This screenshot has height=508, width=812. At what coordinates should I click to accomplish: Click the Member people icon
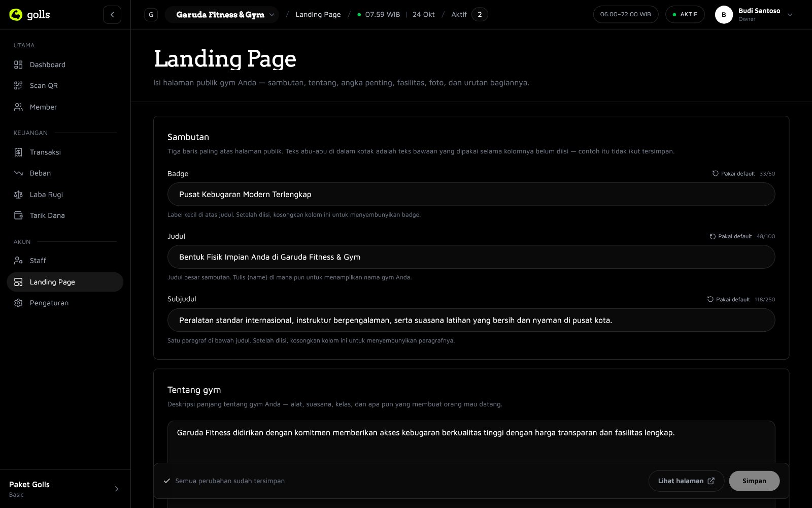[18, 107]
